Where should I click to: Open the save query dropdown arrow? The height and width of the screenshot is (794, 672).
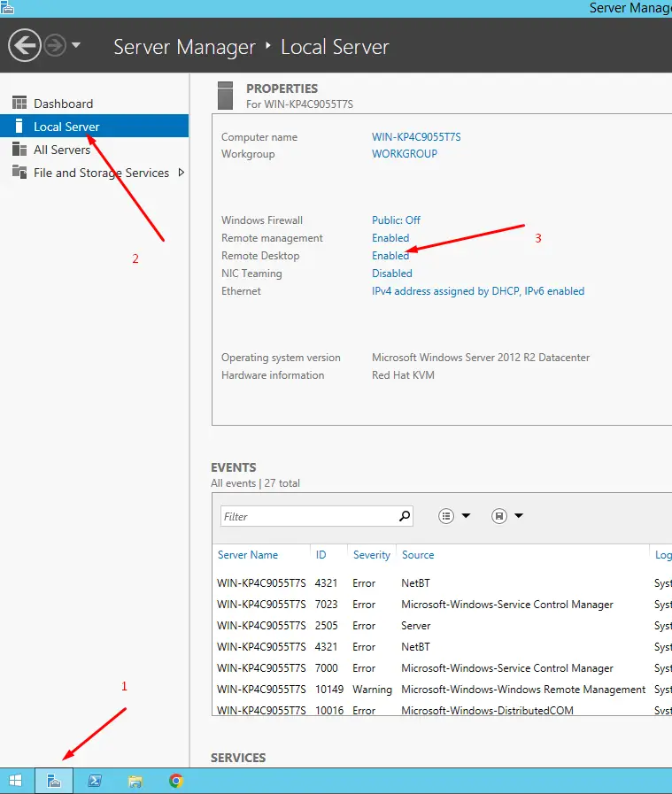click(519, 516)
